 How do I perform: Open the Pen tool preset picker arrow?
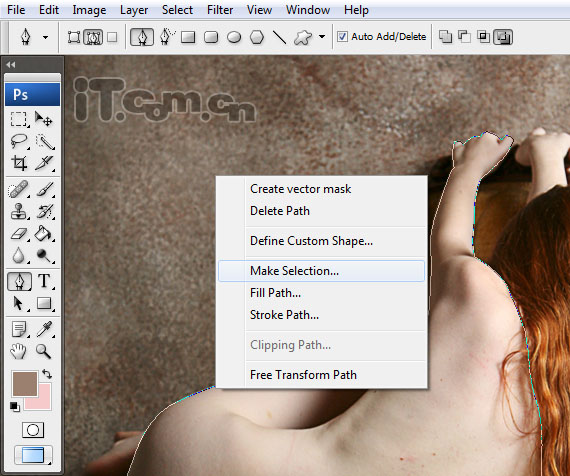pos(45,37)
